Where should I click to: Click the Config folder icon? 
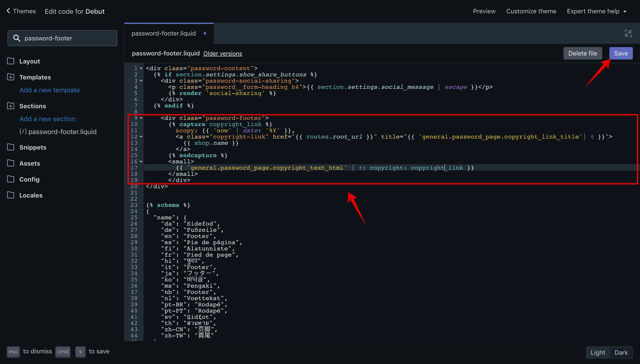[x=10, y=179]
